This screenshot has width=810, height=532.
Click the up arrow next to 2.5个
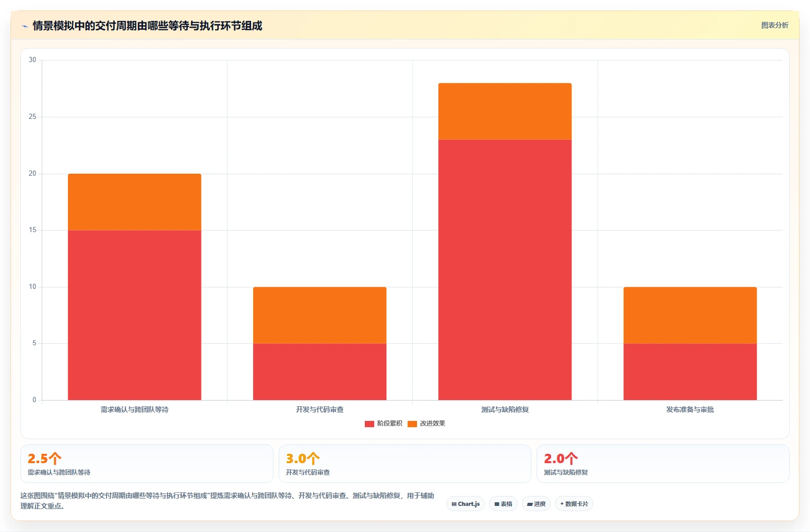pos(55,458)
